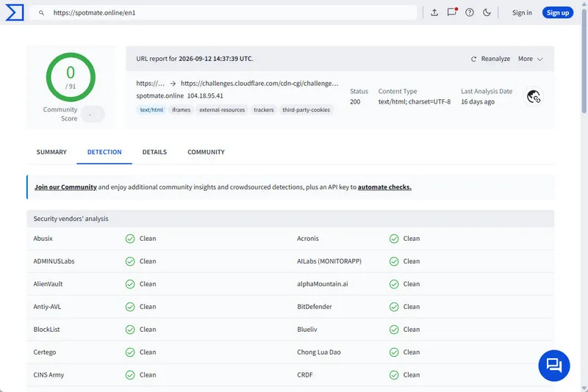Screen dimensions: 588x392
Task: Click the Blueliv clean checkmark icon
Action: click(394, 330)
